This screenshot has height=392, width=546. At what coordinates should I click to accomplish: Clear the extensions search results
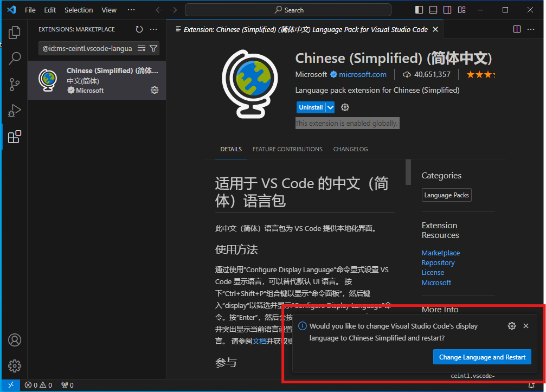142,48
